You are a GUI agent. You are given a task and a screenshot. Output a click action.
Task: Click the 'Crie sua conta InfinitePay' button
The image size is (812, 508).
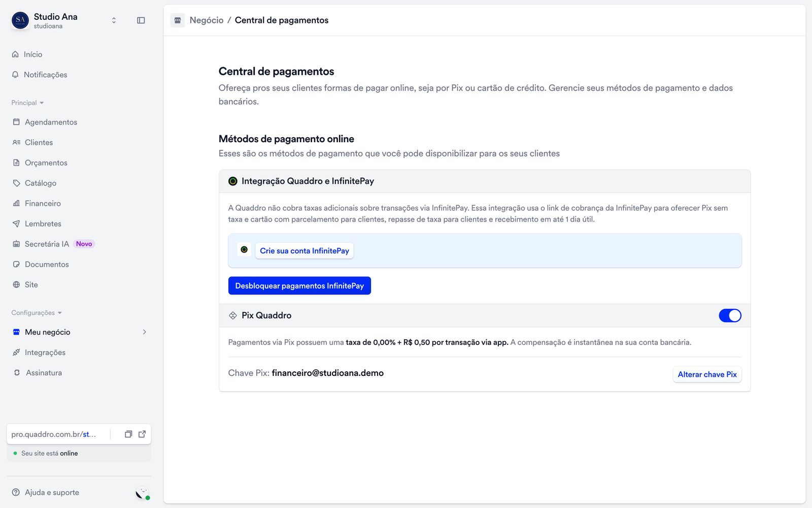(x=304, y=251)
